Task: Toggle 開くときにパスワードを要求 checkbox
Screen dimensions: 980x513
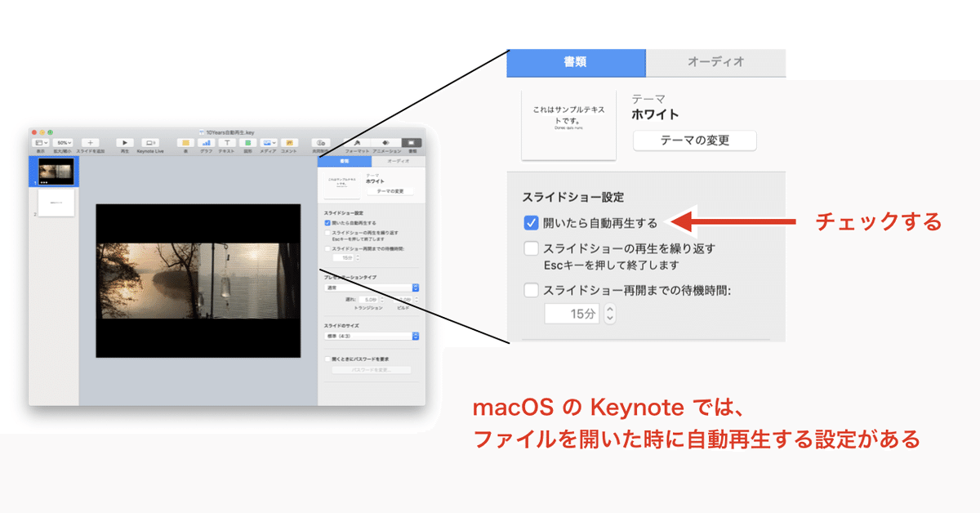Action: coord(326,359)
